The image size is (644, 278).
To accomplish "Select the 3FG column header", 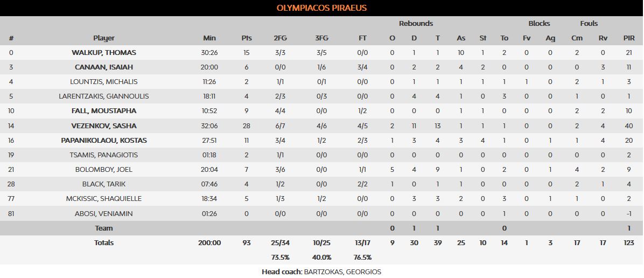I will [321, 38].
